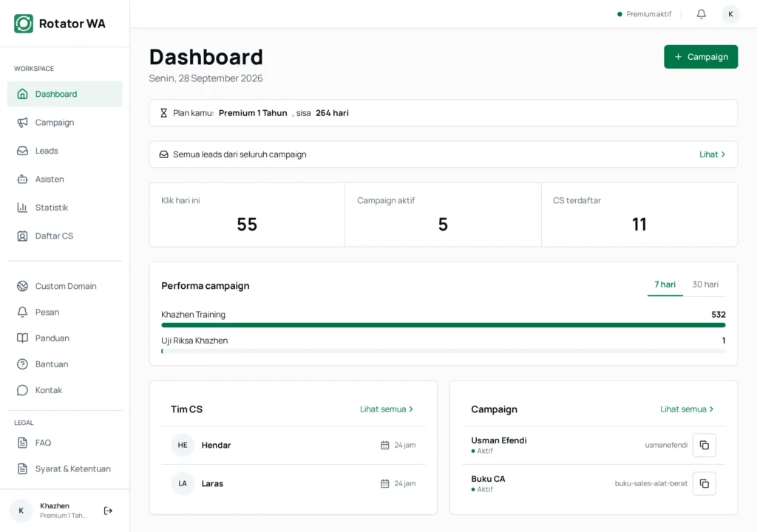Viewport: 757px width, 532px height.
Task: Click the LA avatar for Laras
Action: click(x=183, y=483)
